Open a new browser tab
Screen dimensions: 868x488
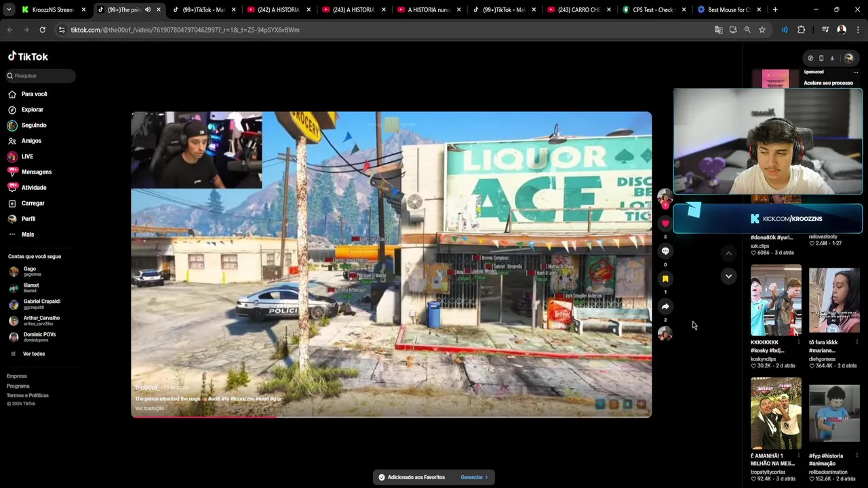pos(775,9)
